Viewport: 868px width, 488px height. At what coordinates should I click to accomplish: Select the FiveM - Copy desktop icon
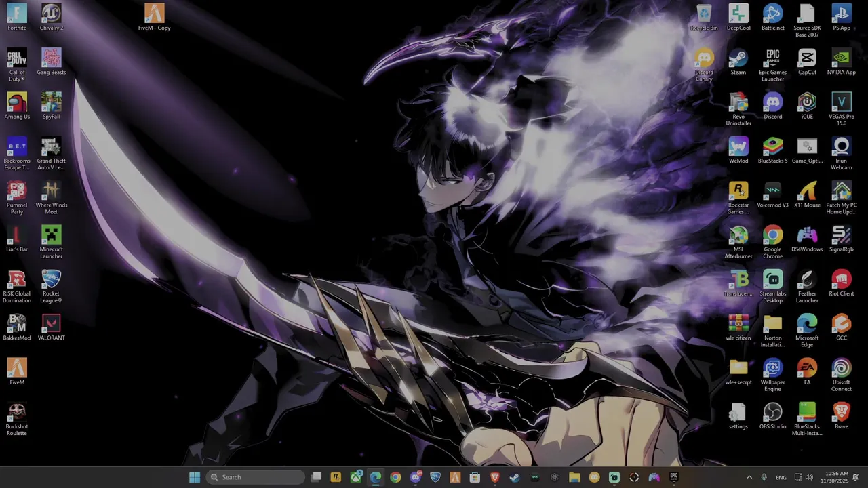point(154,18)
